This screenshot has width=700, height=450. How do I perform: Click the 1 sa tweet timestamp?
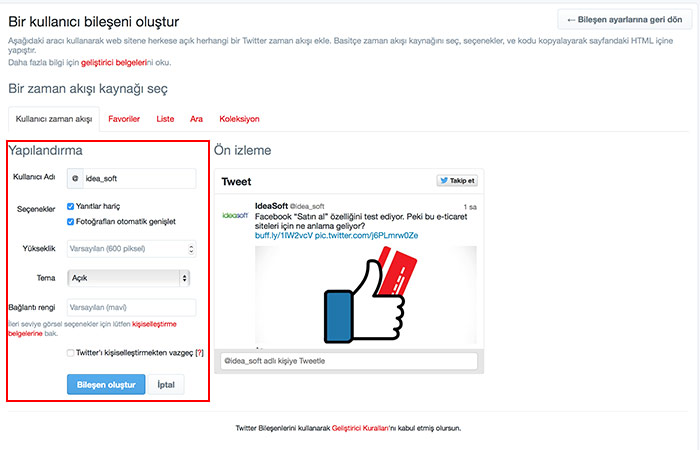pos(470,207)
